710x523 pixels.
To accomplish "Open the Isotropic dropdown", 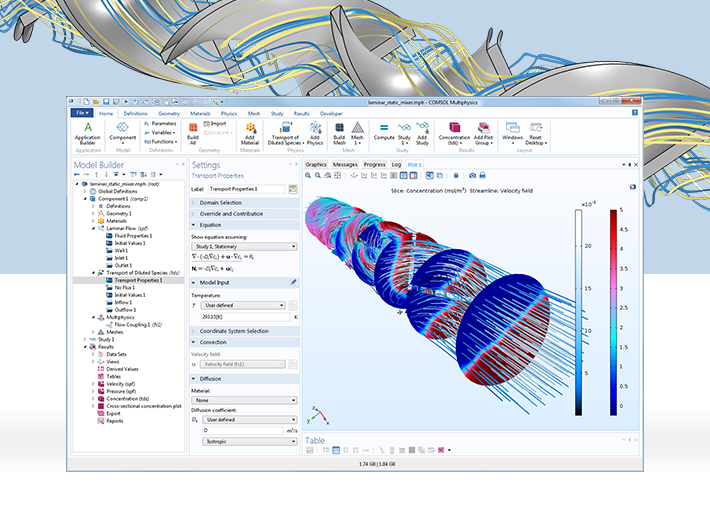I will [249, 441].
